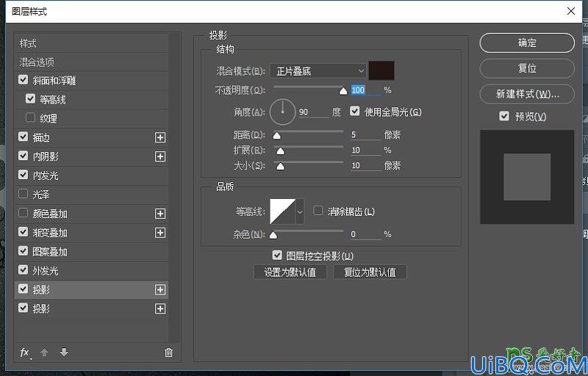Open the shadow color swatch
588x376 pixels.
[381, 70]
